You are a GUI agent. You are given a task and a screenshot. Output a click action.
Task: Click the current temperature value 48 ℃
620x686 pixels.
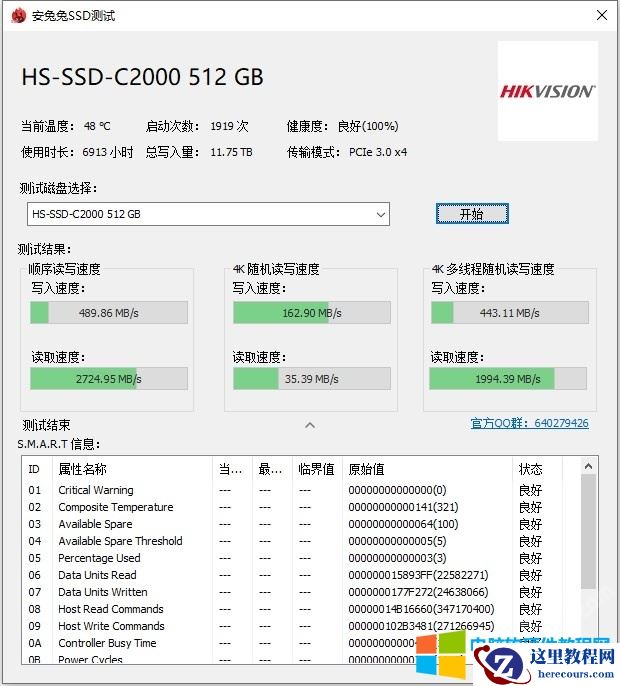[x=97, y=126]
